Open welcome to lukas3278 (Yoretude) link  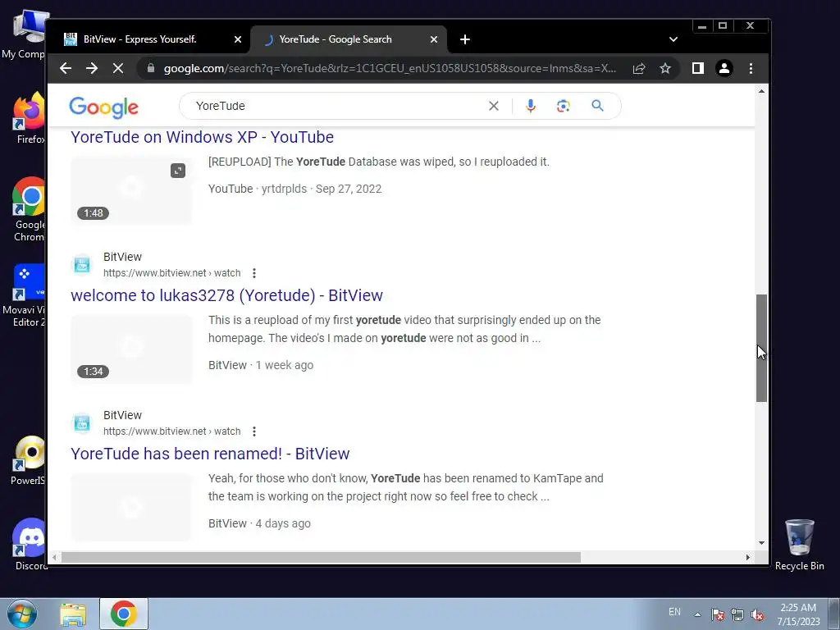tap(226, 295)
